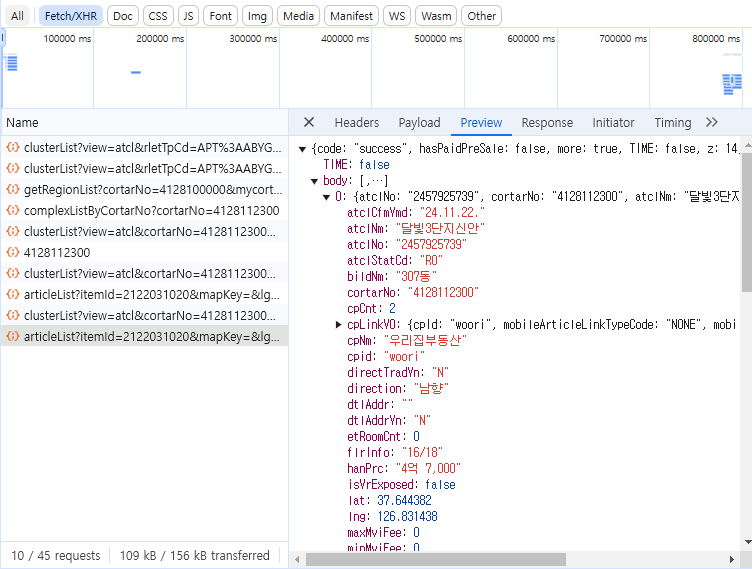Open the Initiator tab
Screen dimensions: 752x569
pyautogui.click(x=613, y=123)
